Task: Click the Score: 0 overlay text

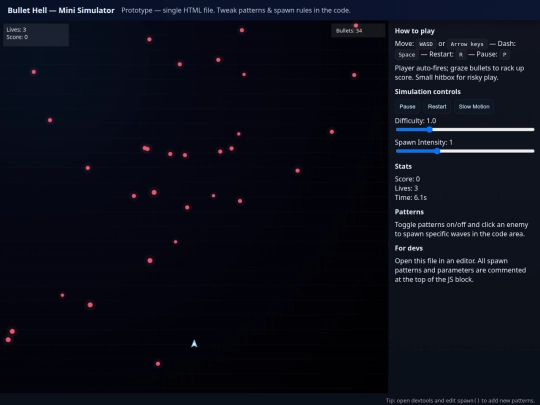Action: 17,37
